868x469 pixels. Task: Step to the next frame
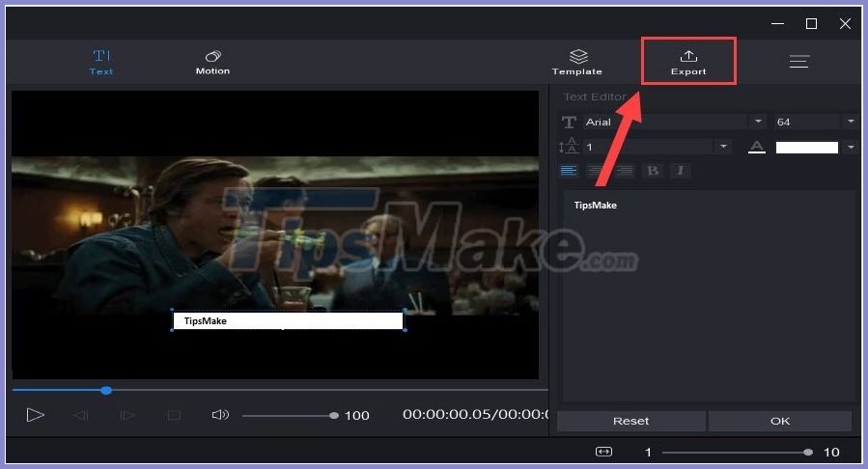point(126,415)
